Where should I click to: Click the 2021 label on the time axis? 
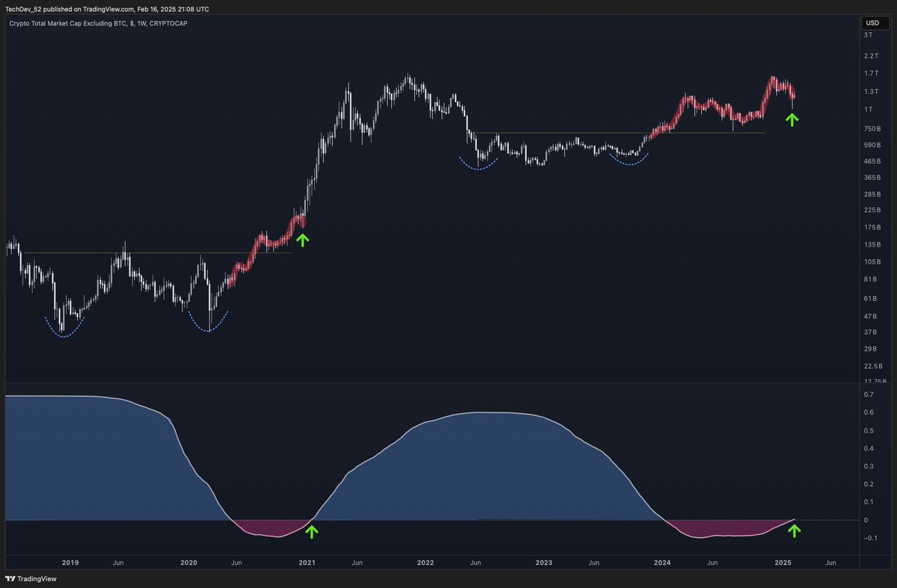tap(306, 562)
